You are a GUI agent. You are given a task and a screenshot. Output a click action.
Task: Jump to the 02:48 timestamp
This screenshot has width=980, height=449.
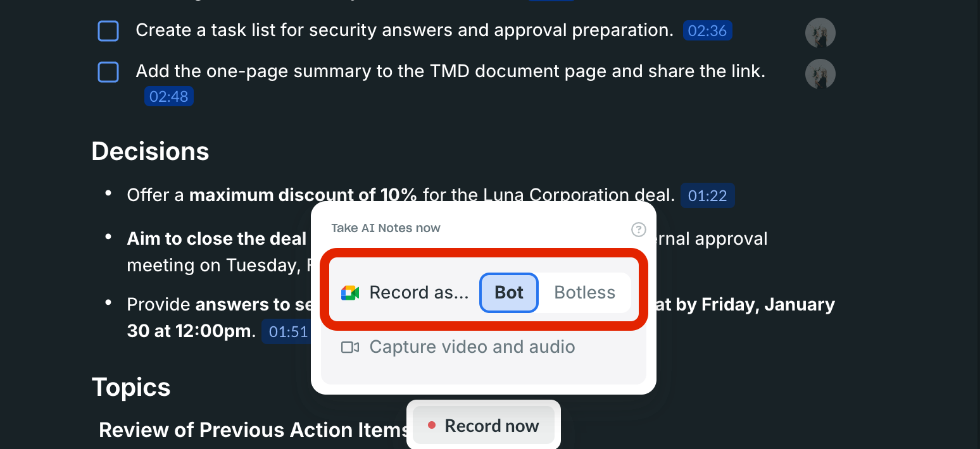click(168, 96)
